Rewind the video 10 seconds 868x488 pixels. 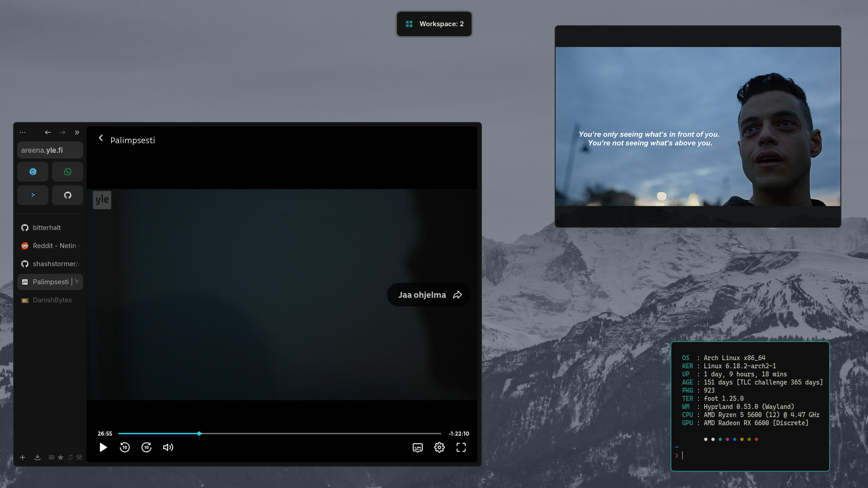tap(125, 447)
